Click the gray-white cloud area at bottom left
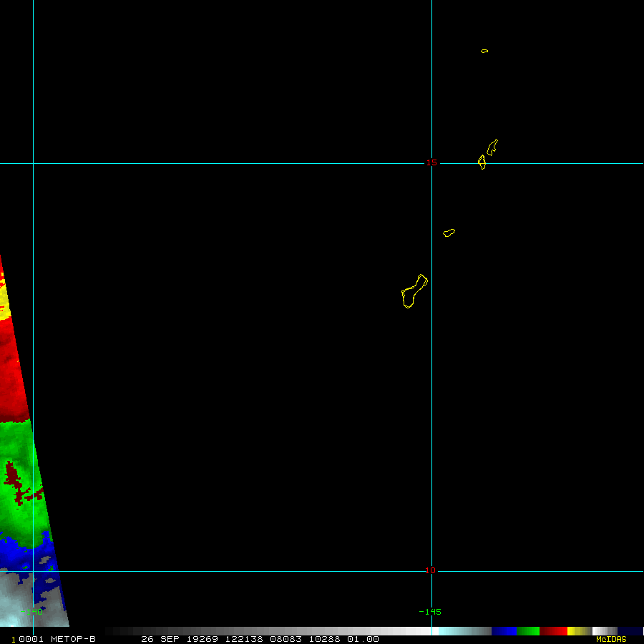 pyautogui.click(x=21, y=597)
